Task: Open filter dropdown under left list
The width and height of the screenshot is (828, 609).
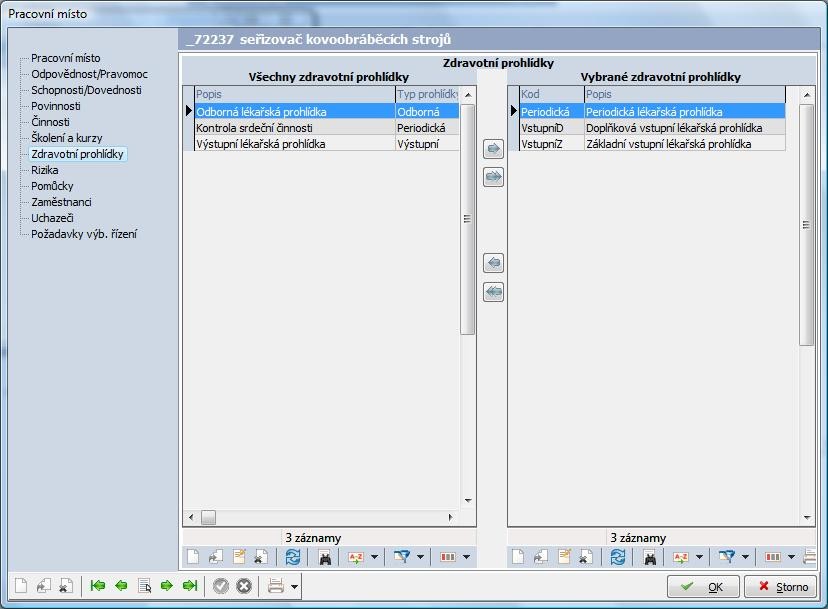Action: tap(420, 557)
